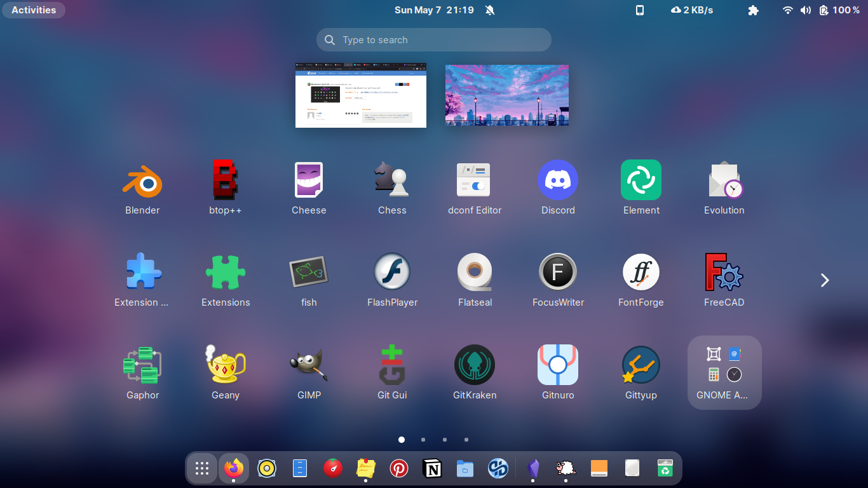
Task: Switch to the fourth app grid page dot
Action: coord(466,440)
